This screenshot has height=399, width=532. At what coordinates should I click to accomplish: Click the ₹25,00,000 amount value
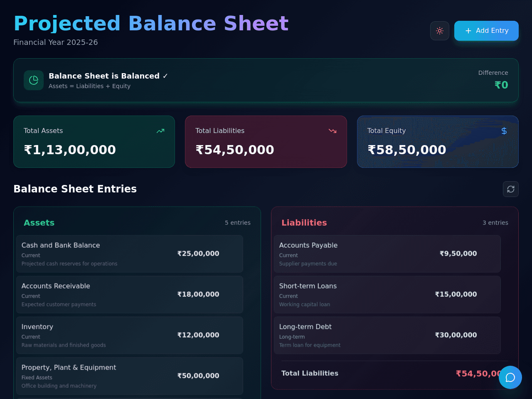click(x=198, y=254)
